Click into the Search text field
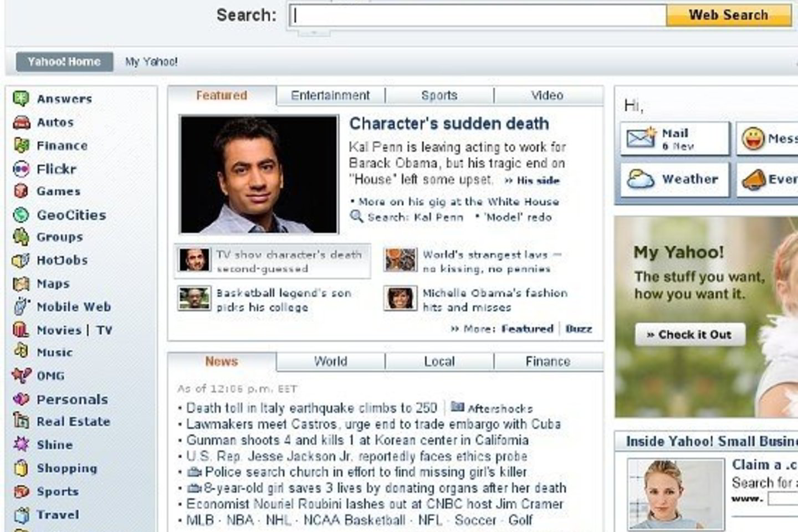The height and width of the screenshot is (532, 798). [x=478, y=16]
